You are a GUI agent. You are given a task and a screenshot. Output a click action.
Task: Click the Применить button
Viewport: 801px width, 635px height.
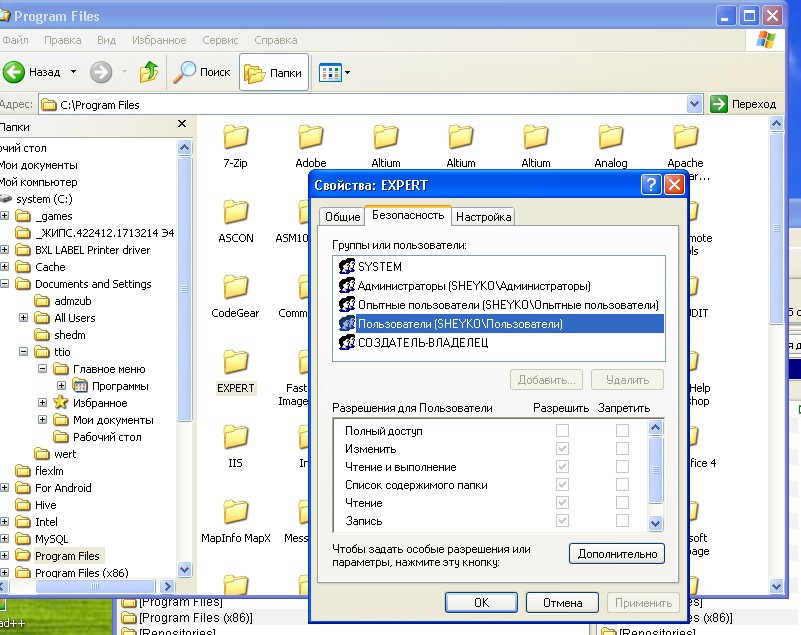coord(643,602)
